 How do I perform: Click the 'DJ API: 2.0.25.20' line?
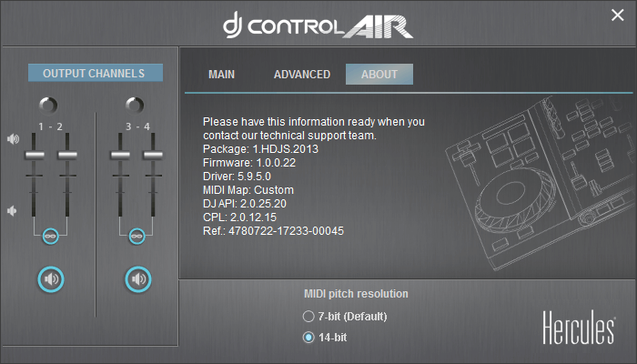[245, 204]
